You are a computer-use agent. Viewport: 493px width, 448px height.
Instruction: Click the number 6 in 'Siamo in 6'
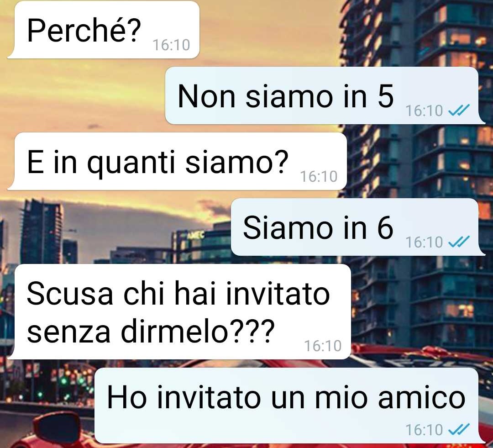coord(385,227)
